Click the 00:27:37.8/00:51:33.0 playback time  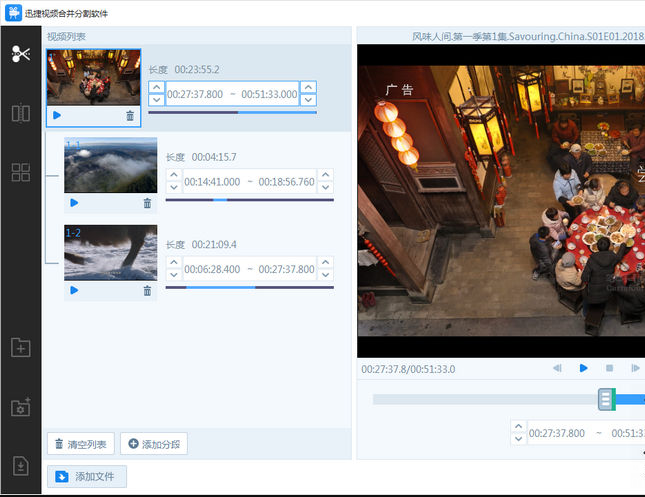point(408,369)
